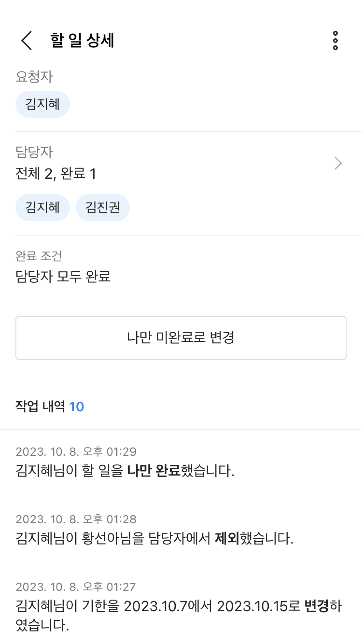Open the 전체 2, 완료 1 assignee summary
Screen dimensions: 362x644
(56, 174)
